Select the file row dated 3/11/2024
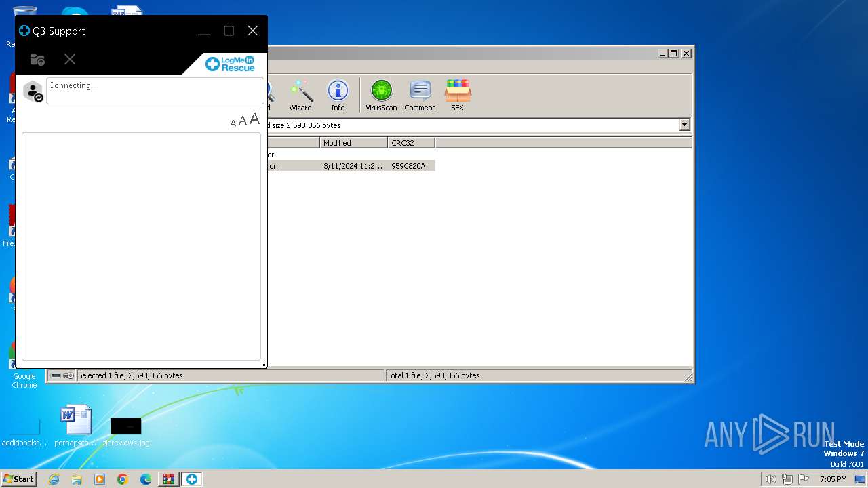This screenshot has height=488, width=868. point(351,166)
